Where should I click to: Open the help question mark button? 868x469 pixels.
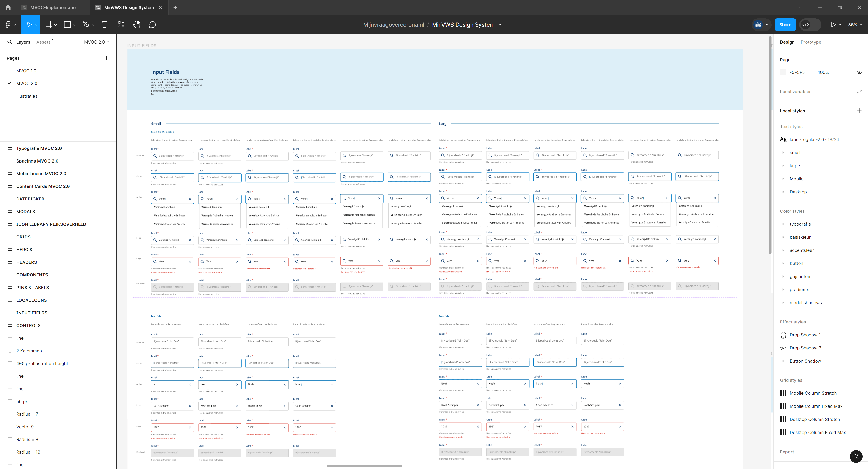point(856,457)
